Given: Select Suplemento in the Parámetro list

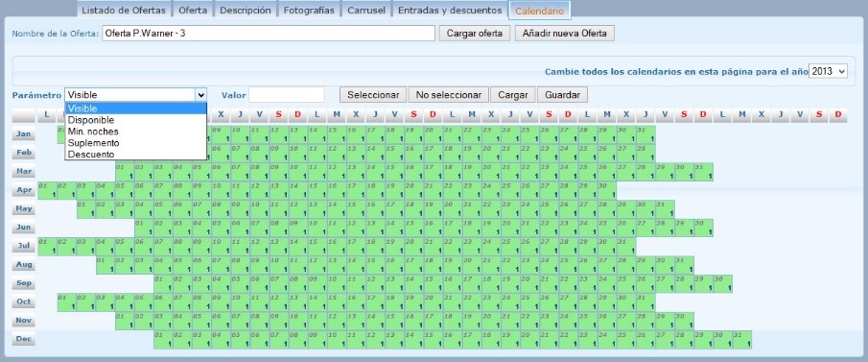Looking at the screenshot, I should tap(135, 142).
